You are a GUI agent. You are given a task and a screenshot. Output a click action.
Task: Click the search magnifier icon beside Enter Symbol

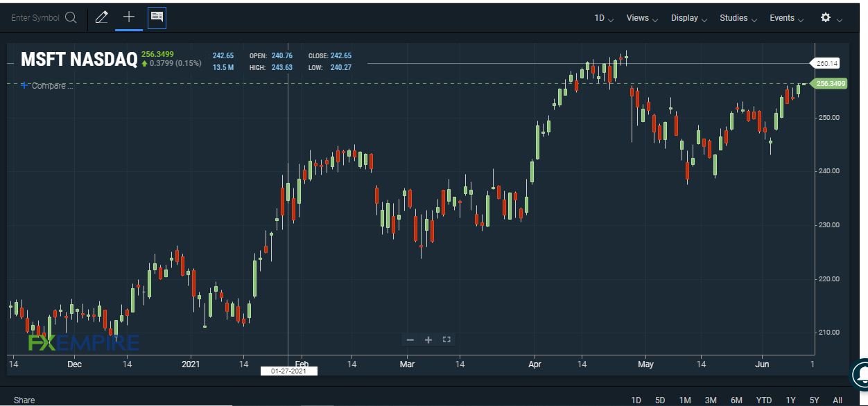coord(71,18)
